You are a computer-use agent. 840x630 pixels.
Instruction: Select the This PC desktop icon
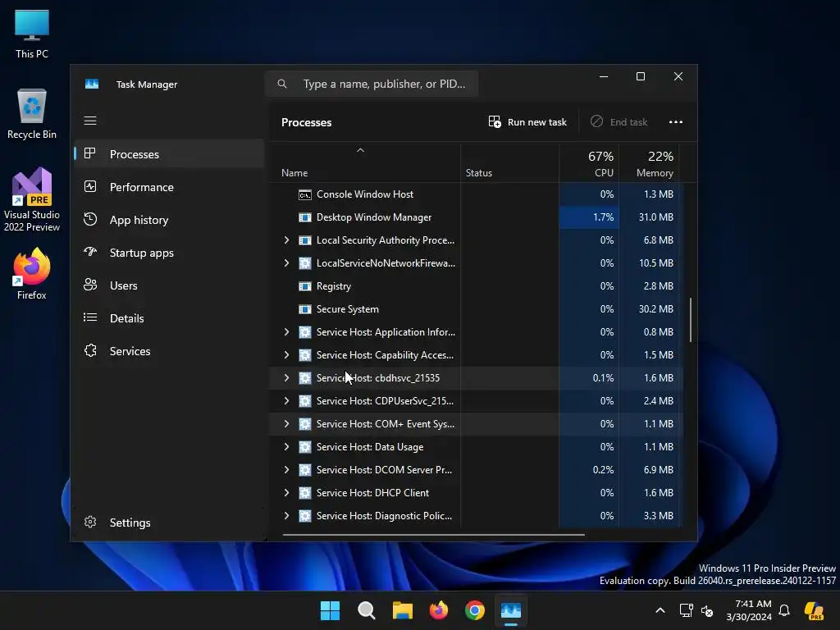click(32, 33)
